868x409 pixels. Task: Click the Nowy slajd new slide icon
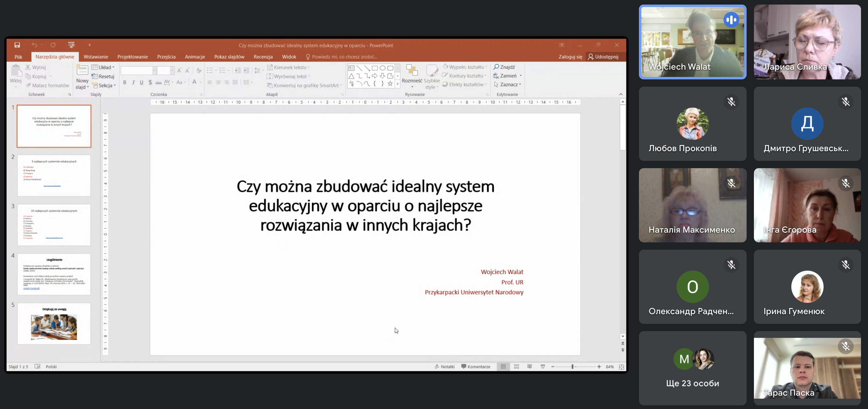[82, 71]
